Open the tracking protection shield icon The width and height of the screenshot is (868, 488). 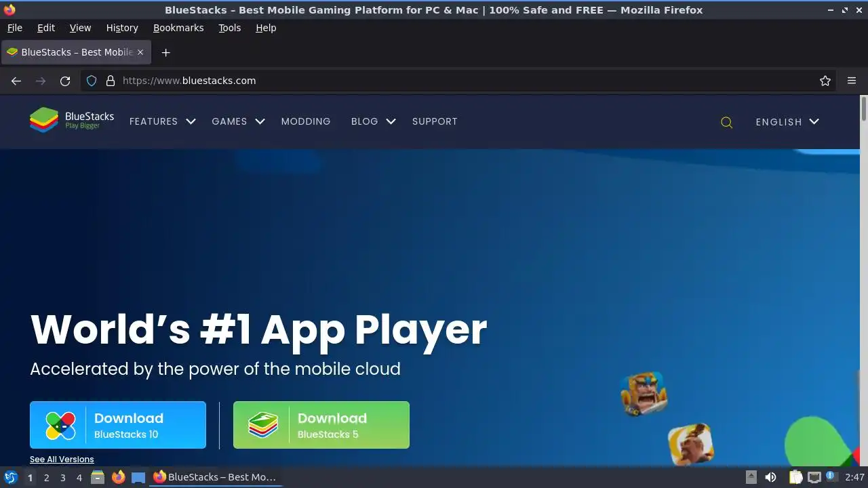92,81
